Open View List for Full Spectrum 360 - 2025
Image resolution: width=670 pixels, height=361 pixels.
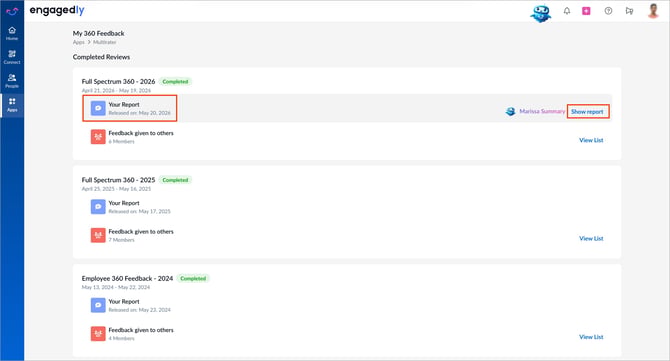[591, 238]
